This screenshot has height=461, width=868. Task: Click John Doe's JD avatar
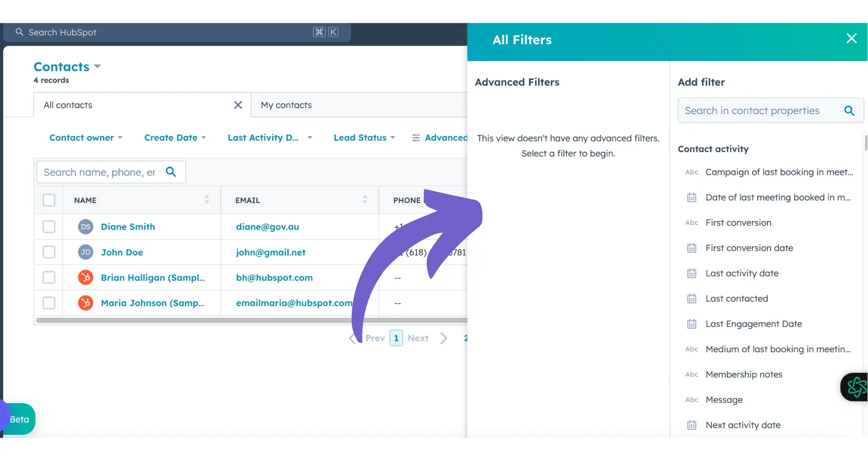[85, 252]
